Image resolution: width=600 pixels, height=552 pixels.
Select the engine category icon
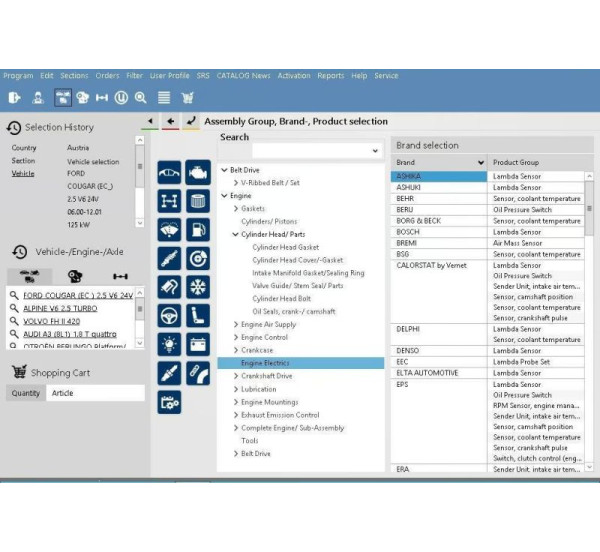[198, 171]
